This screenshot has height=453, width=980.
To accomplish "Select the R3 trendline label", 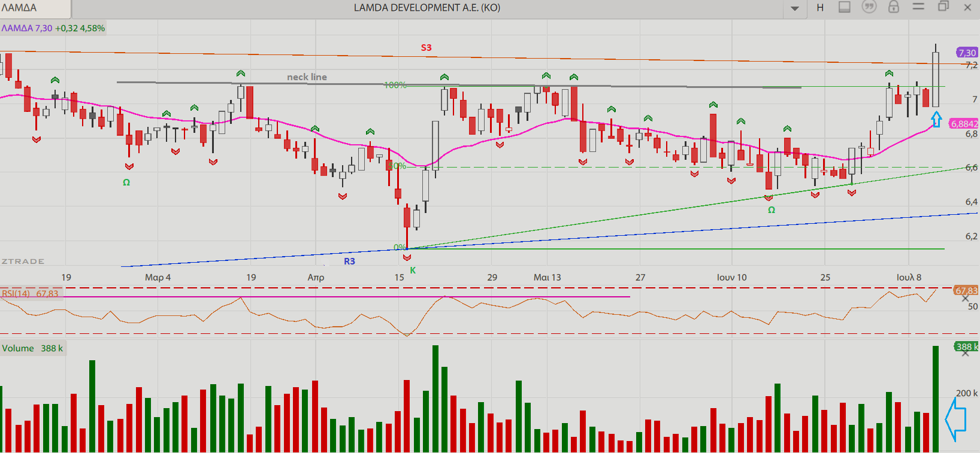I will click(349, 261).
